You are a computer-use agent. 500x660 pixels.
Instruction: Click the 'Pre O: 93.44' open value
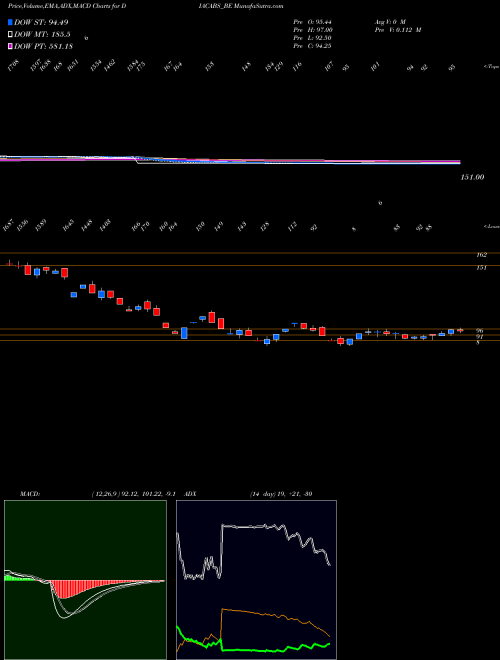(x=313, y=22)
